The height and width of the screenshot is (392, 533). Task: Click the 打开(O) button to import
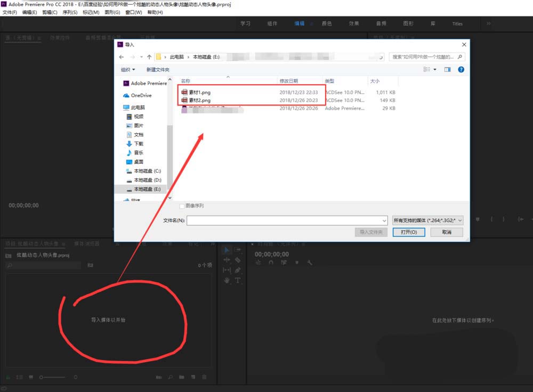point(408,232)
